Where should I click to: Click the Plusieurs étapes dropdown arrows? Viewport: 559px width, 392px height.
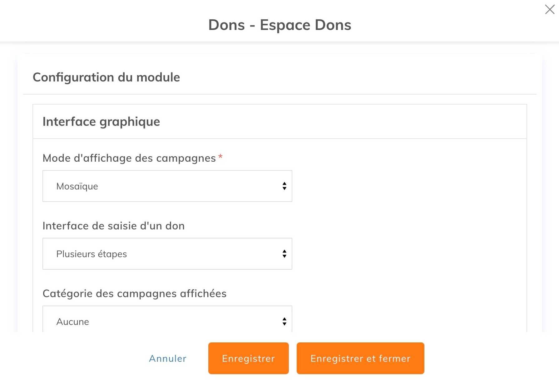point(284,254)
